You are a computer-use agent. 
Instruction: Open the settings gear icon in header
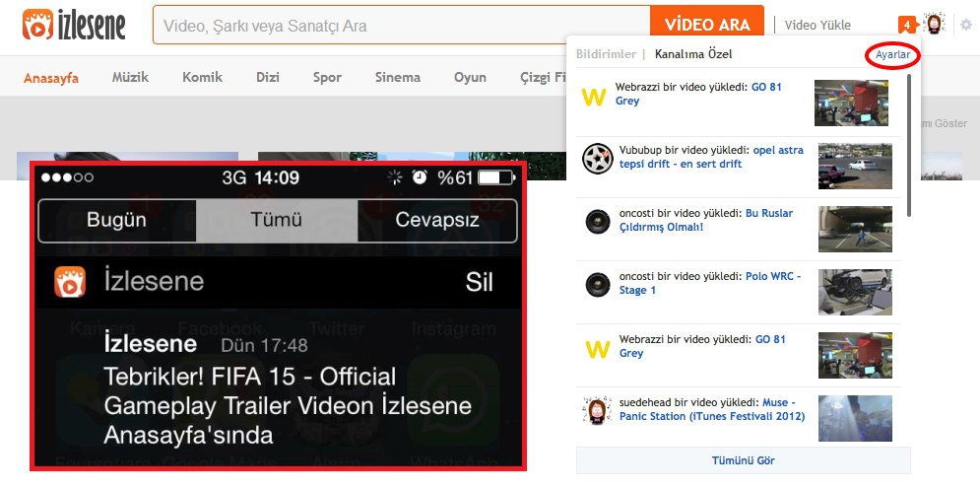pyautogui.click(x=966, y=25)
